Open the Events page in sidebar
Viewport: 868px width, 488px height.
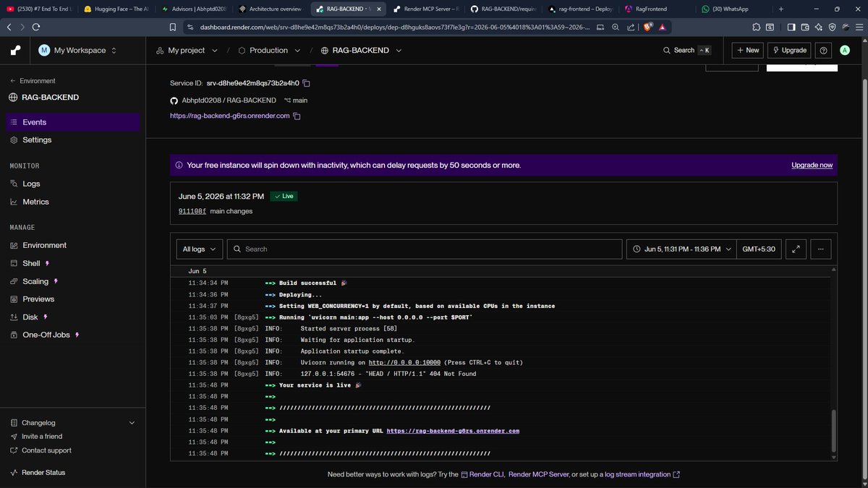pos(72,122)
